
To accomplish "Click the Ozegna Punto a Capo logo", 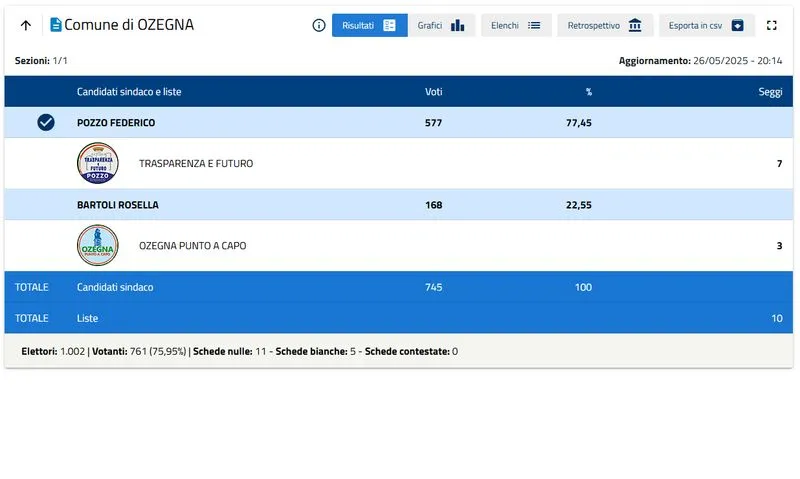I will click(98, 245).
